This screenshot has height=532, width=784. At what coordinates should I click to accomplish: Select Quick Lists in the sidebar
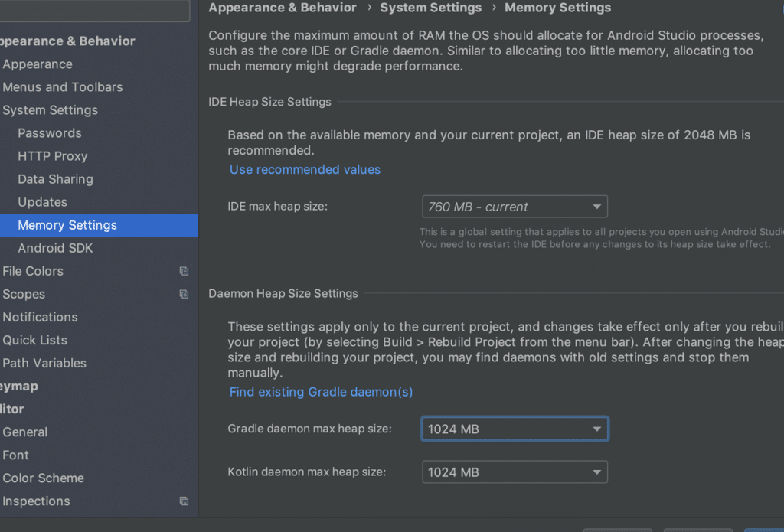pos(35,340)
